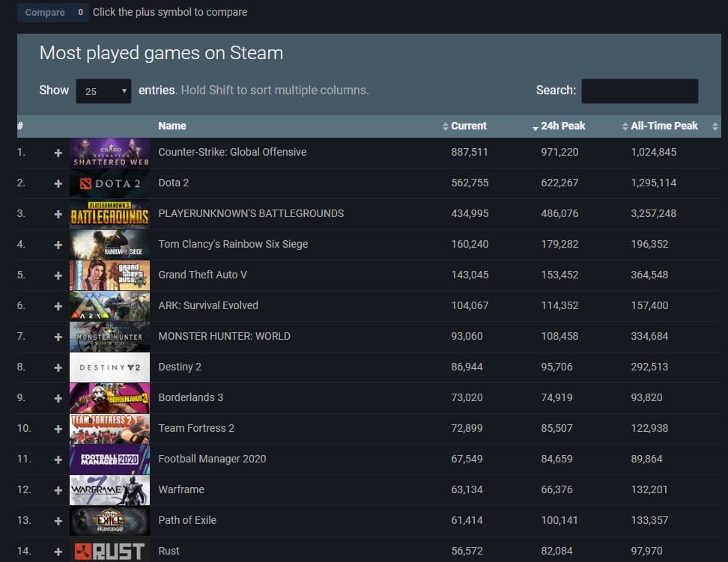Click plus icon beside Team Fortress 2
Image resolution: width=728 pixels, height=562 pixels.
tap(58, 429)
